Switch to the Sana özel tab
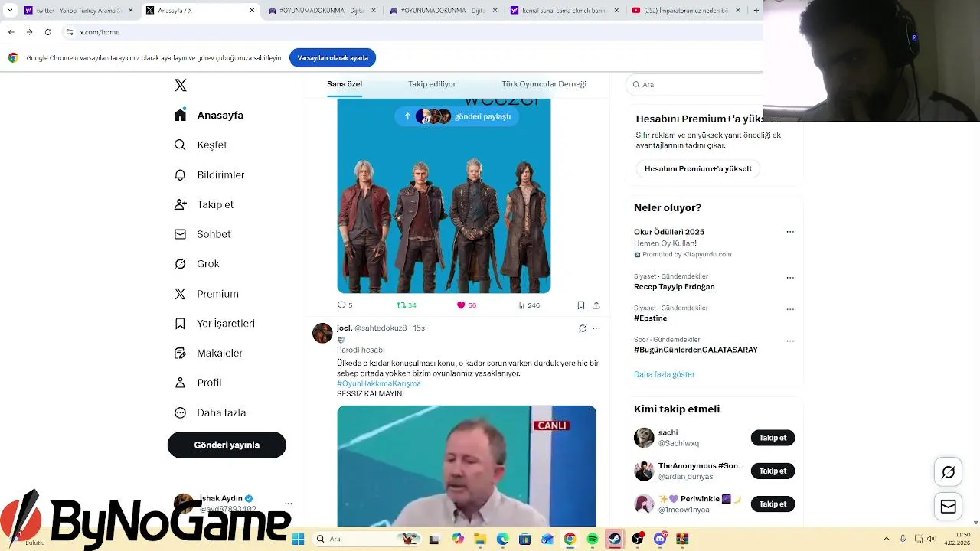The image size is (980, 551). click(x=345, y=84)
